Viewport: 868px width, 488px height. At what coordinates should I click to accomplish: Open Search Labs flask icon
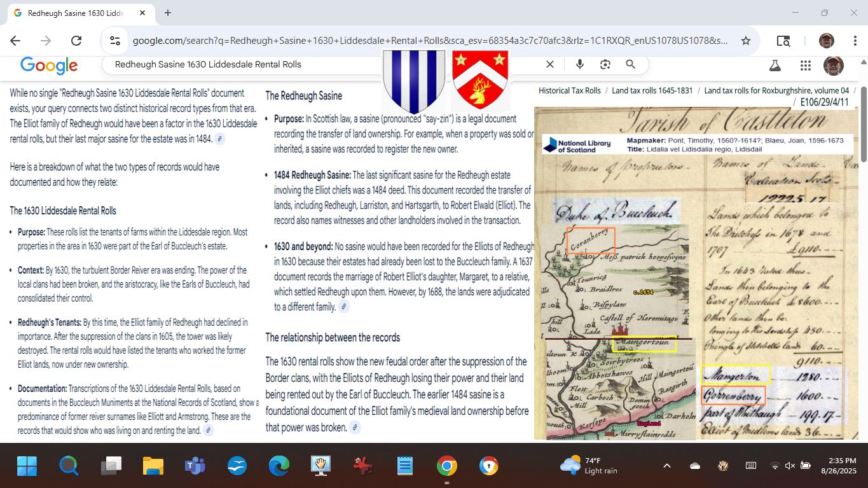[775, 65]
